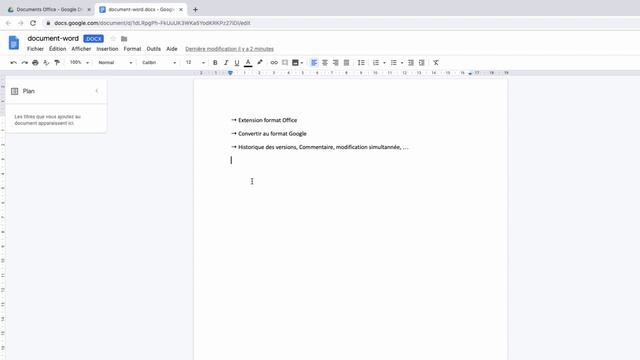
Task: Click the line 'Convertir au format Google'
Action: 272,134
